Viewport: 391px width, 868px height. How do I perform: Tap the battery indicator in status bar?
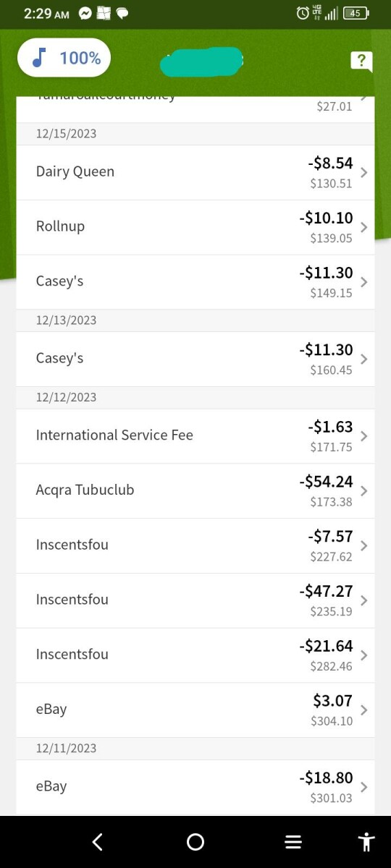[x=356, y=13]
